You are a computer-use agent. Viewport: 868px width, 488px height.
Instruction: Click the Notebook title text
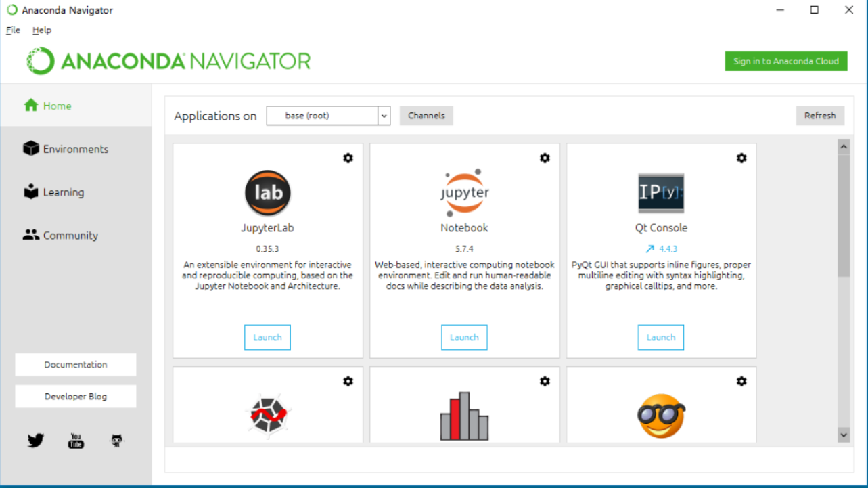pyautogui.click(x=464, y=228)
